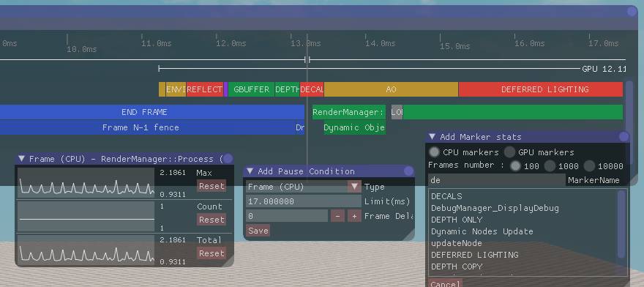Close the Add Pause Condition window
Screen dimensions: 644x287
tap(408, 171)
